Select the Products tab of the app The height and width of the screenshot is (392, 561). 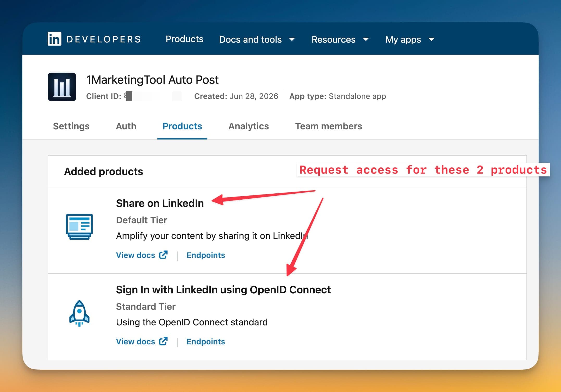(182, 126)
